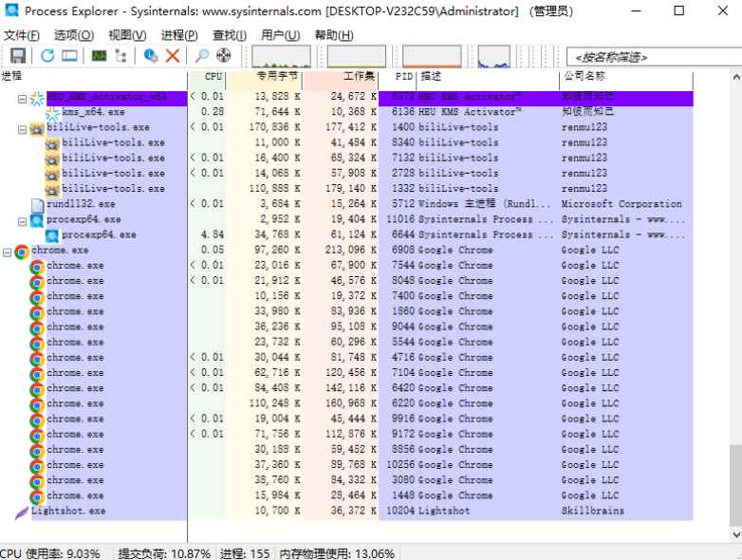Sort by the 工作集 column header
The image size is (742, 560).
tap(341, 77)
